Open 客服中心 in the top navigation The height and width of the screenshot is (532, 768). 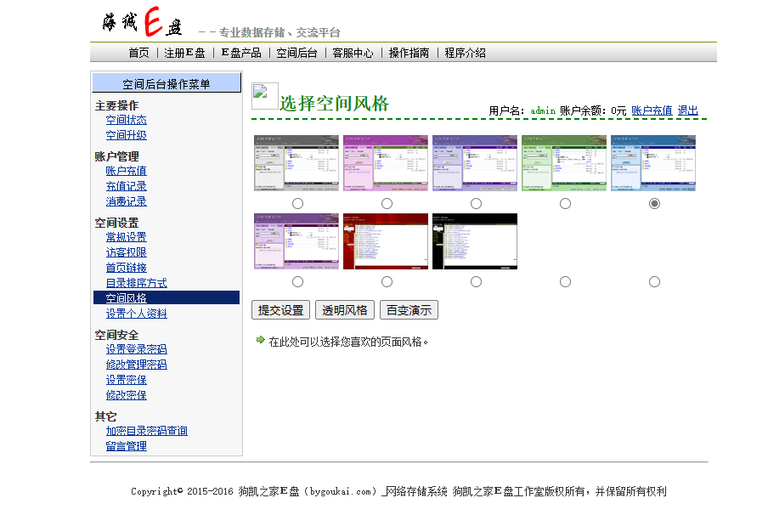[x=353, y=53]
